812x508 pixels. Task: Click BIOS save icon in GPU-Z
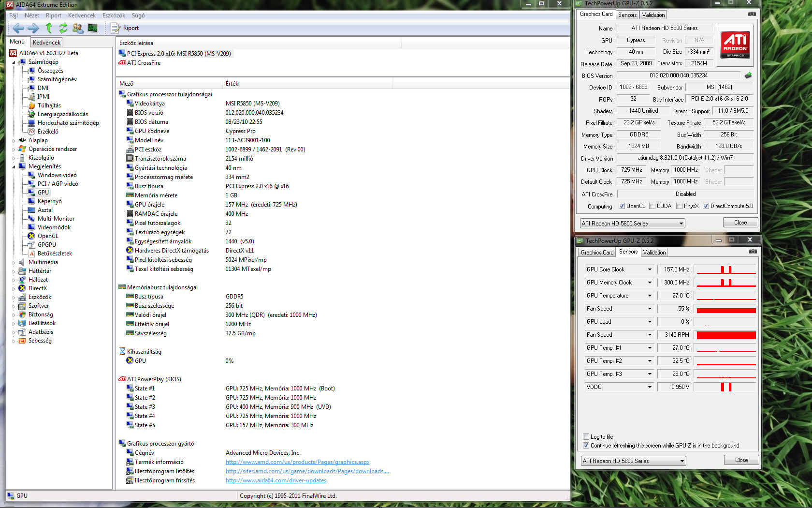pos(748,75)
